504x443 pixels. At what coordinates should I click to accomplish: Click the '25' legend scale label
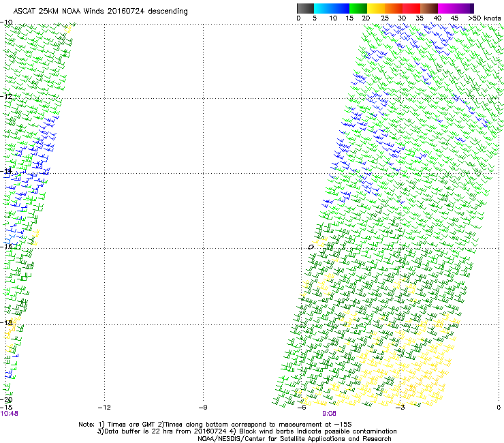click(x=384, y=18)
